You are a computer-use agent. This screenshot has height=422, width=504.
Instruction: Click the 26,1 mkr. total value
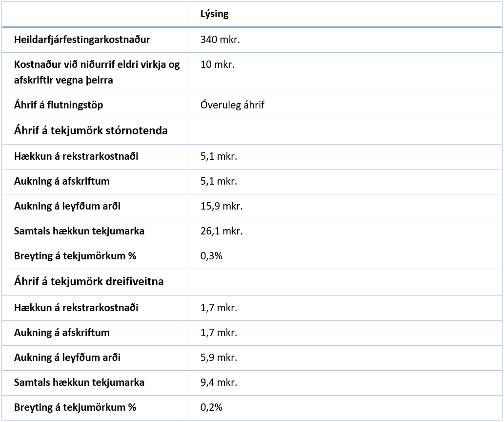(x=222, y=231)
